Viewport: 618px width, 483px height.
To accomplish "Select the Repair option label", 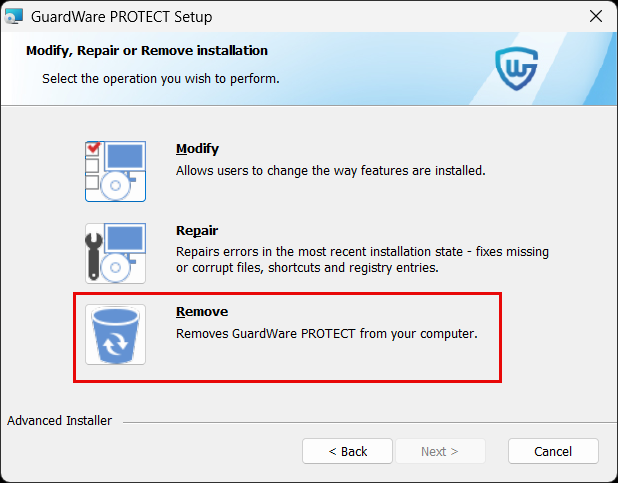I will click(x=197, y=230).
